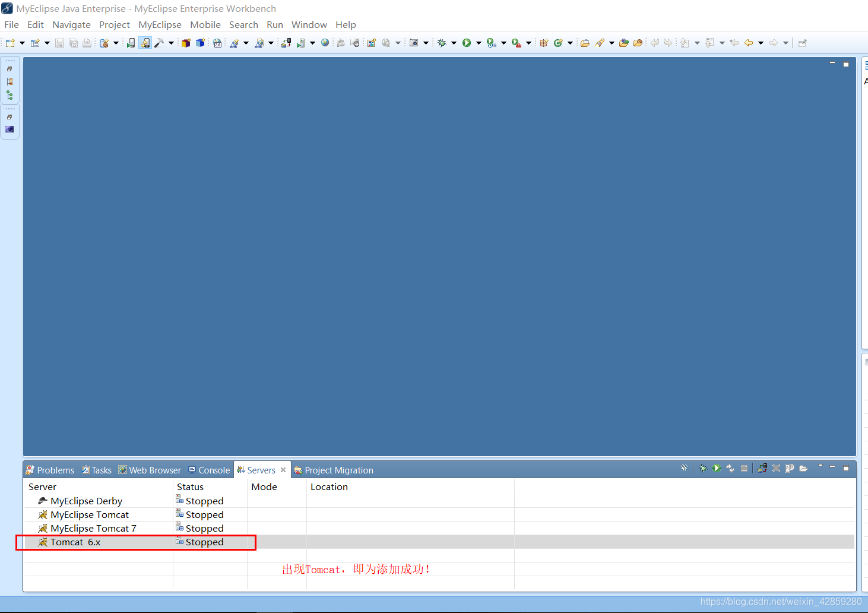868x613 pixels.
Task: Open the Run menu
Action: point(275,24)
